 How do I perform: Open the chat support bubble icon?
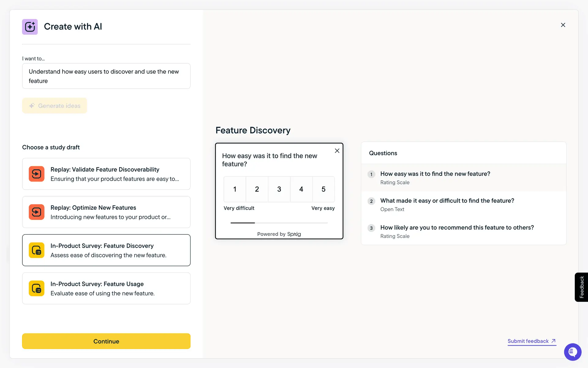[x=572, y=352]
